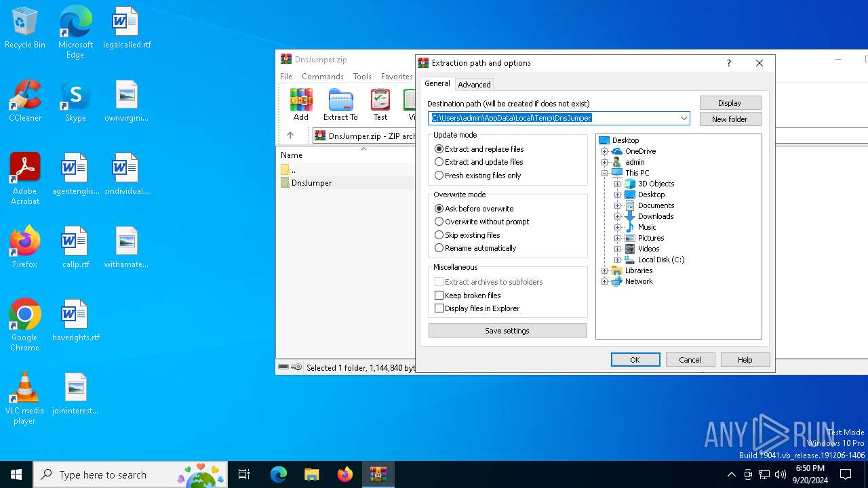
Task: Click the Help button
Action: tap(745, 360)
